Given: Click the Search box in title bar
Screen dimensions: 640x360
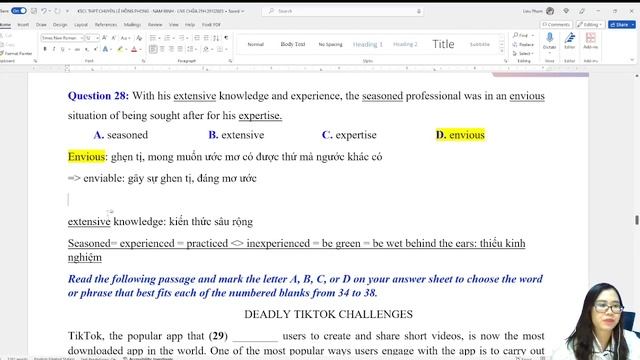Looking at the screenshot, I should [343, 11].
